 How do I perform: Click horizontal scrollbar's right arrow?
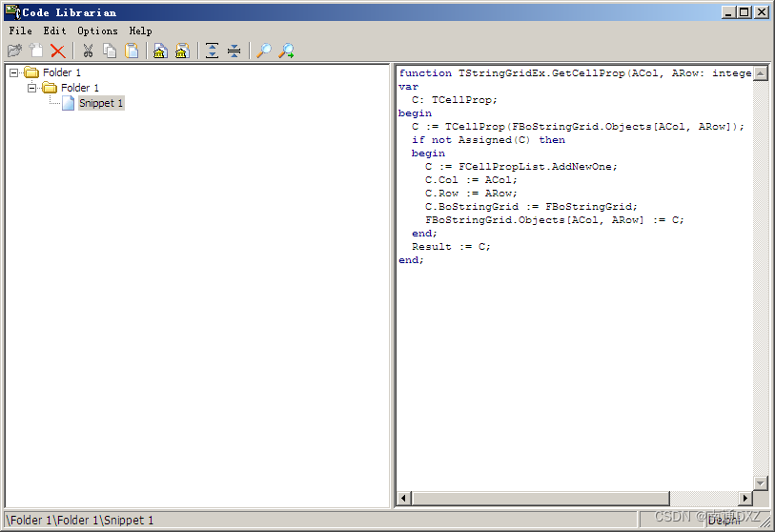745,498
